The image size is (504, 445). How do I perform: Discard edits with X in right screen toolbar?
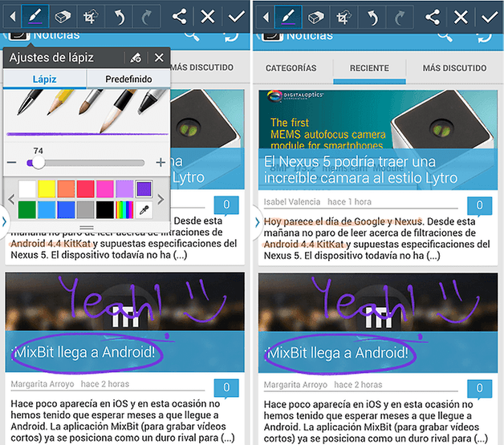click(x=461, y=16)
